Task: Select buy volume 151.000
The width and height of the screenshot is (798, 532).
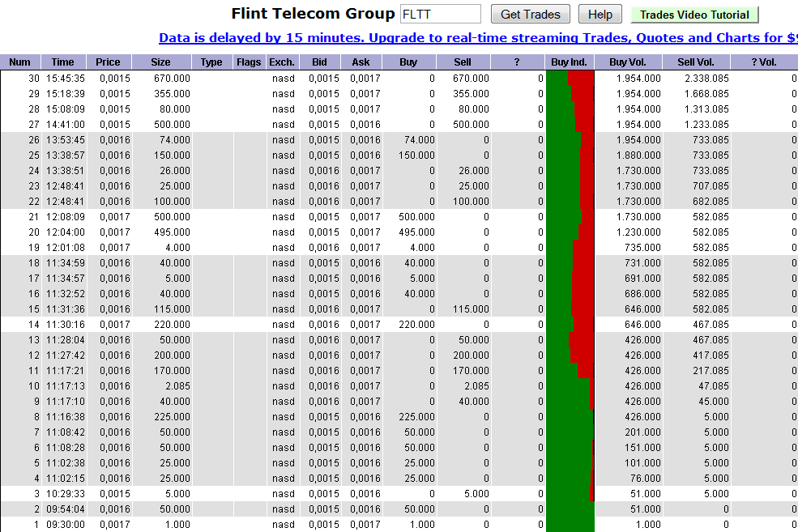Action: coord(642,448)
